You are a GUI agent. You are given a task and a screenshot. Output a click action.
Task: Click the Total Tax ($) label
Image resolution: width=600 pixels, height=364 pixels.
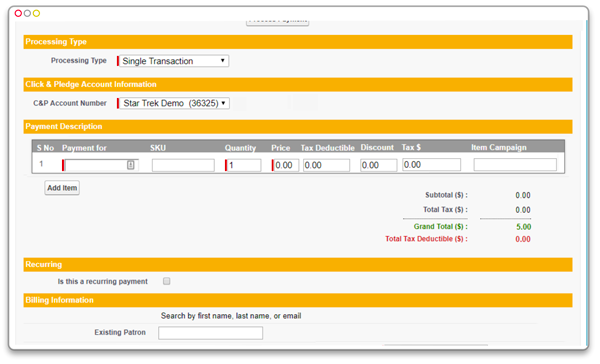[x=445, y=210]
